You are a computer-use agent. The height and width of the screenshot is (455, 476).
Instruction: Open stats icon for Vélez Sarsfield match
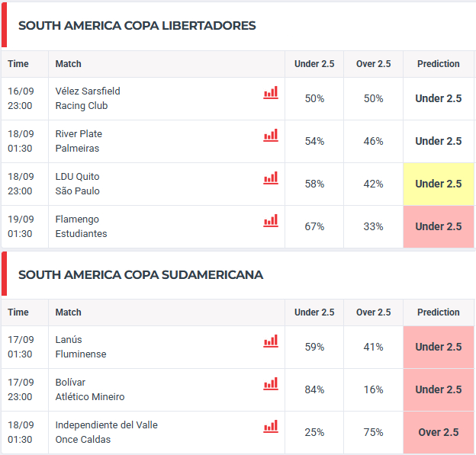pos(271,92)
